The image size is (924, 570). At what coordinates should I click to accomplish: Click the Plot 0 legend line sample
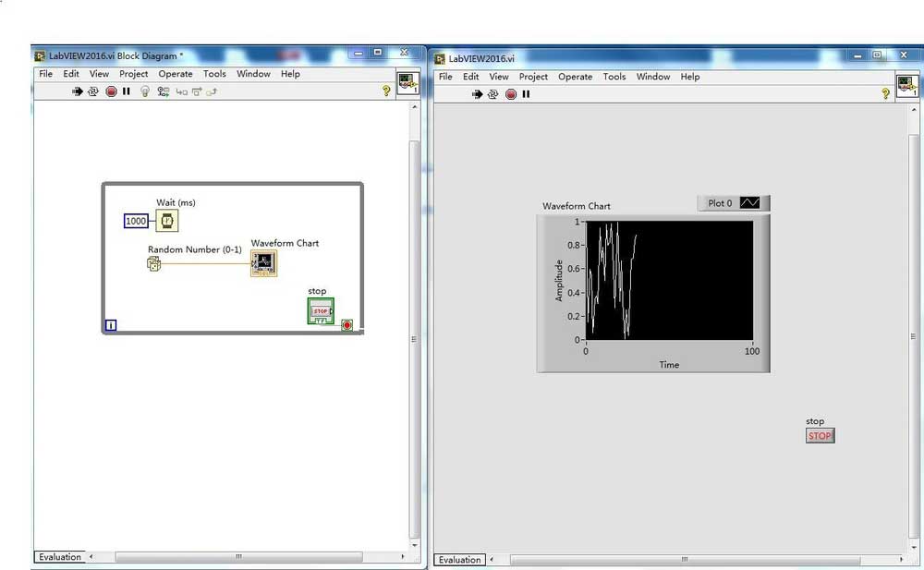click(749, 202)
